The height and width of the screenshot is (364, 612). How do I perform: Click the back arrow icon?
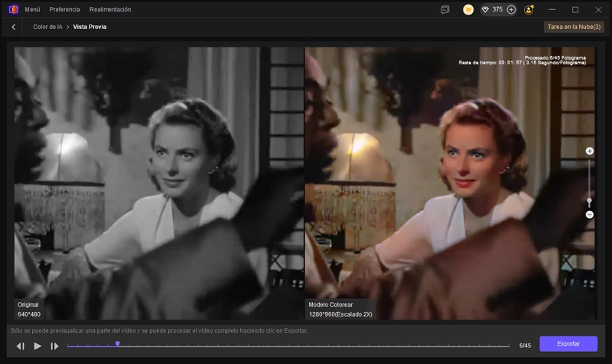tap(13, 27)
